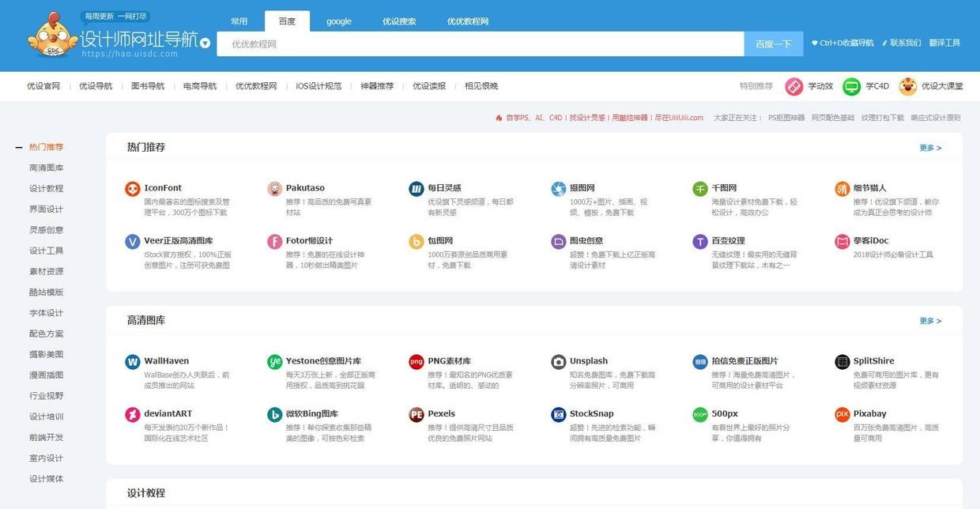The image size is (980, 509).
Task: Click the deviantART icon
Action: point(133,415)
